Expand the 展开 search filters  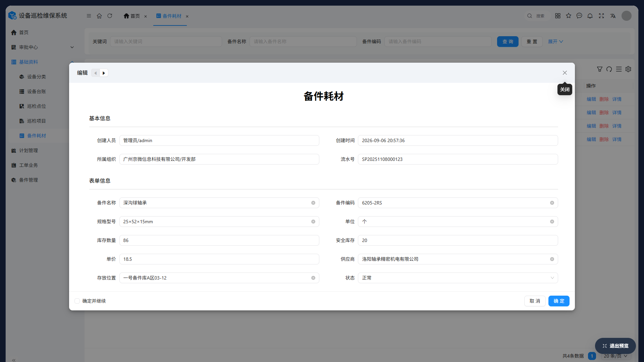click(x=555, y=42)
